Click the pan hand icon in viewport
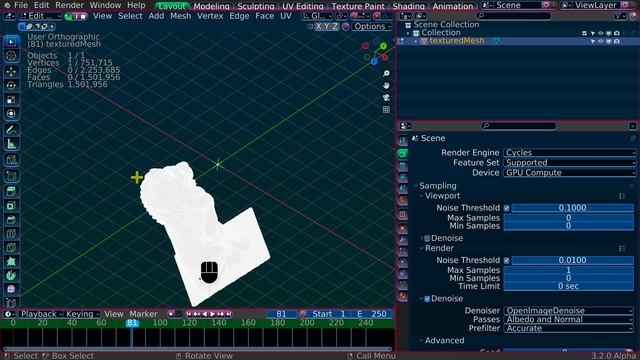Screen dimensions: 640x360 point(386,85)
